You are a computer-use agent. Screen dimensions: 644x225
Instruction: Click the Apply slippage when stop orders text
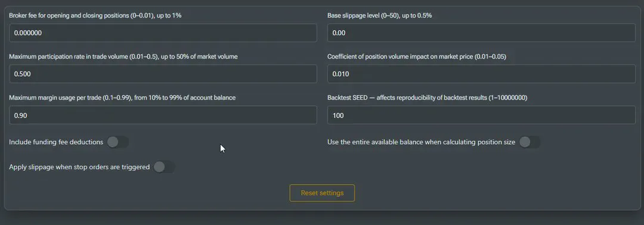pos(79,167)
